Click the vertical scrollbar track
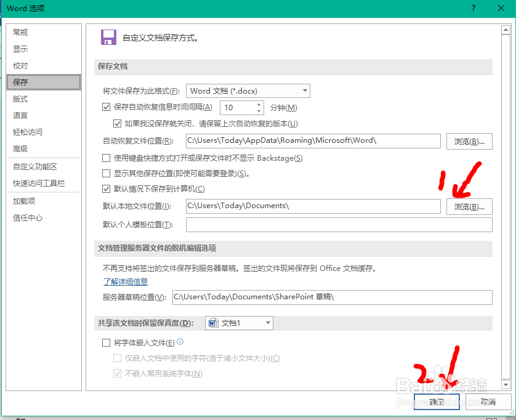 506,207
